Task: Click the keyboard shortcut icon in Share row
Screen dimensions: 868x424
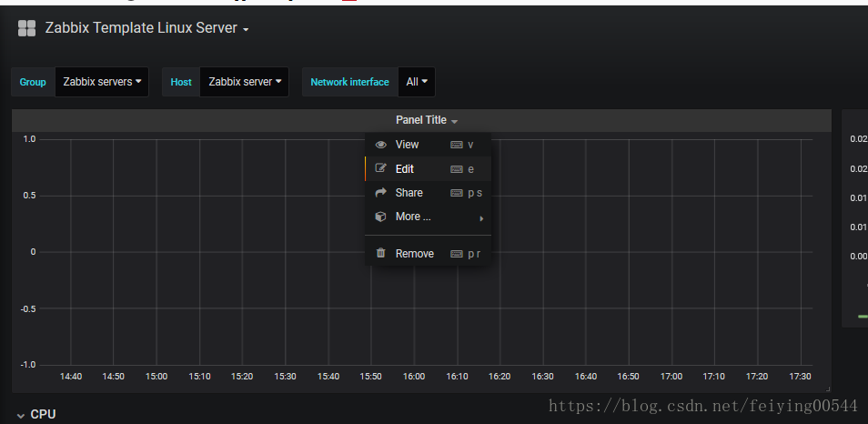Action: pos(457,193)
